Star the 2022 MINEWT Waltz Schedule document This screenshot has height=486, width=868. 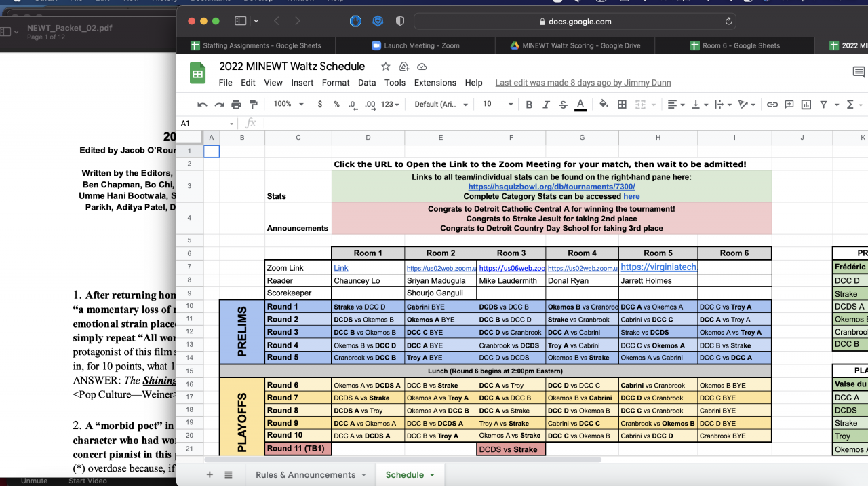tap(385, 67)
